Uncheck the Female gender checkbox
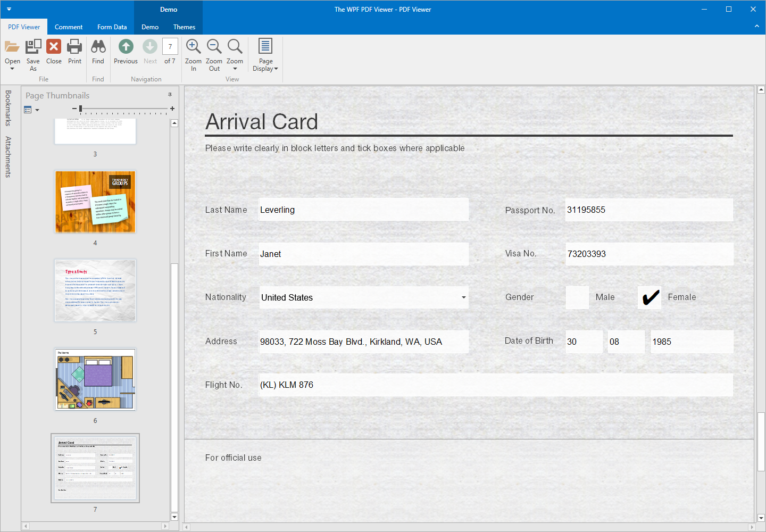 click(x=650, y=297)
